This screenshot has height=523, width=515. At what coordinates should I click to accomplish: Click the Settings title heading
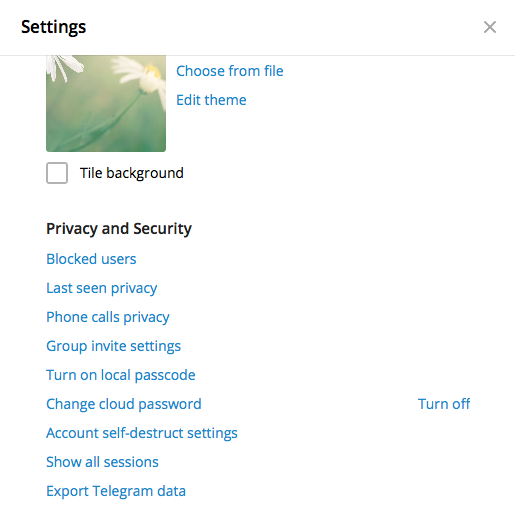point(53,27)
